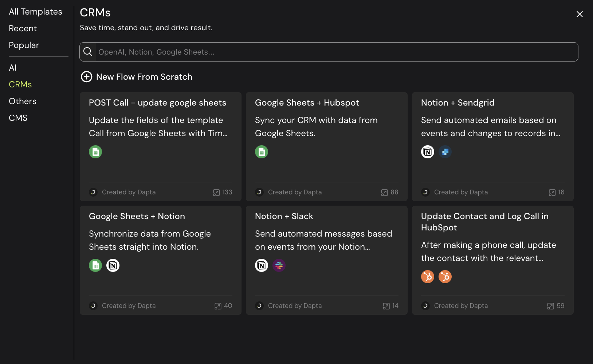This screenshot has height=364, width=593.
Task: Click Slack icon in Notion + Slack card
Action: point(279,265)
